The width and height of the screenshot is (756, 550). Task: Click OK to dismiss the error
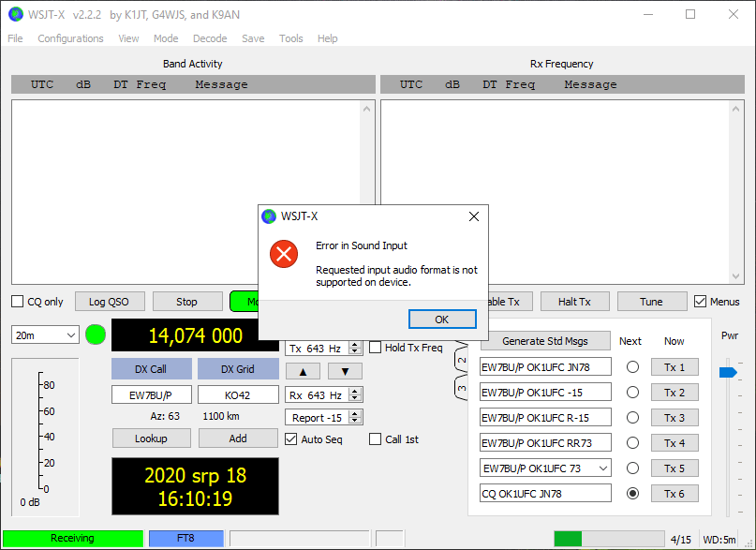coord(442,320)
